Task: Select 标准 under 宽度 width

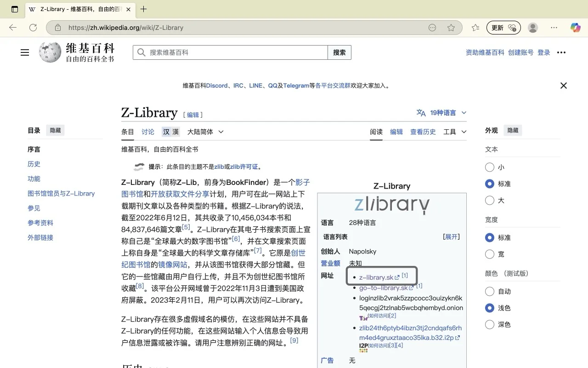Action: 490,238
